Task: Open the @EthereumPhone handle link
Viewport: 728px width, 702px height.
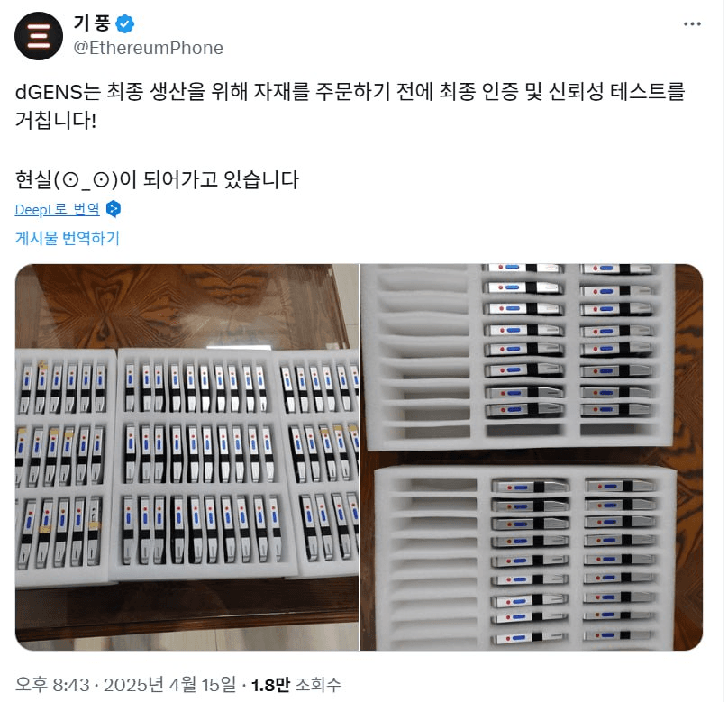Action: coord(148,48)
